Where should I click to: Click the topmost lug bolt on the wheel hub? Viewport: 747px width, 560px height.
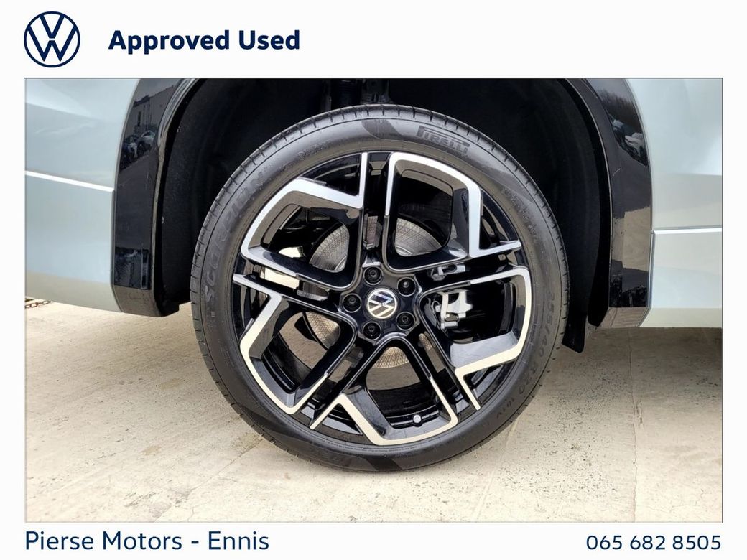tap(373, 275)
